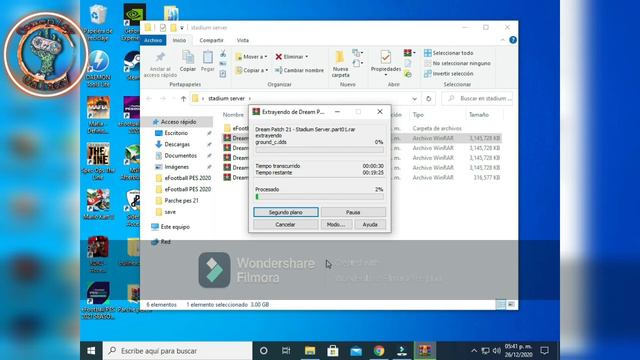This screenshot has width=640, height=360.
Task: Click Seleccionar todo in the ribbon
Action: 449,53
